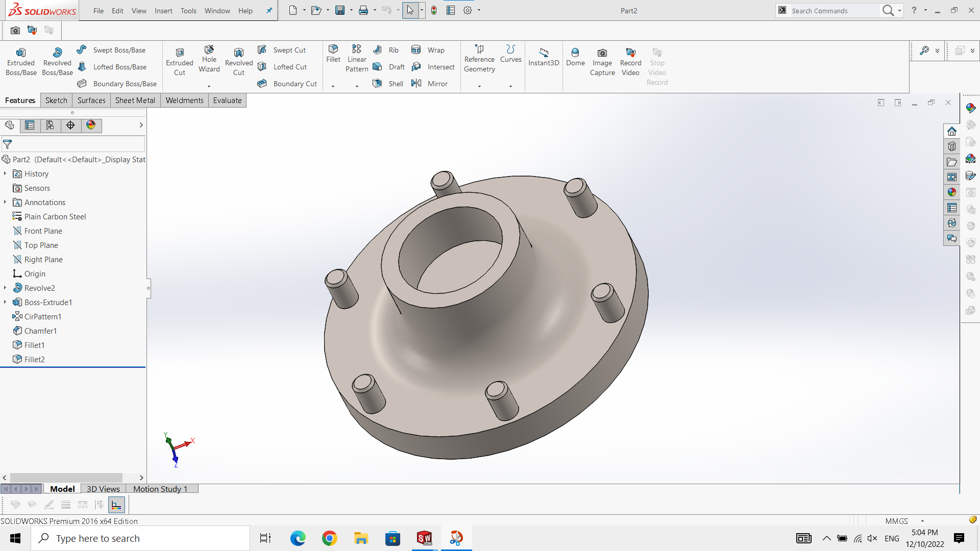Open the Hole Wizard tool
Image resolution: width=980 pixels, height=551 pixels.
pos(209,59)
